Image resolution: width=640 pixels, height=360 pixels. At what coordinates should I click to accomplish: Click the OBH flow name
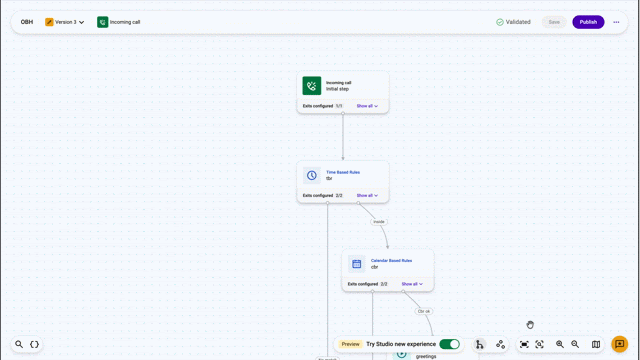click(27, 22)
